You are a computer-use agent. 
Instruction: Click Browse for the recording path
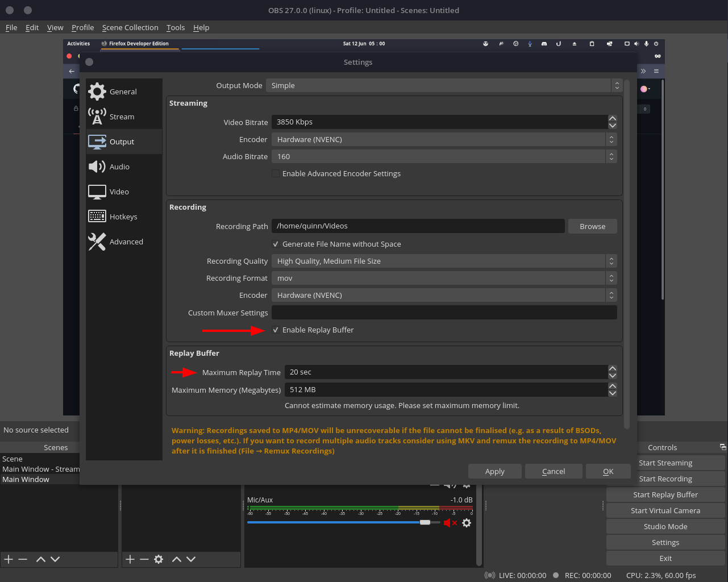592,226
